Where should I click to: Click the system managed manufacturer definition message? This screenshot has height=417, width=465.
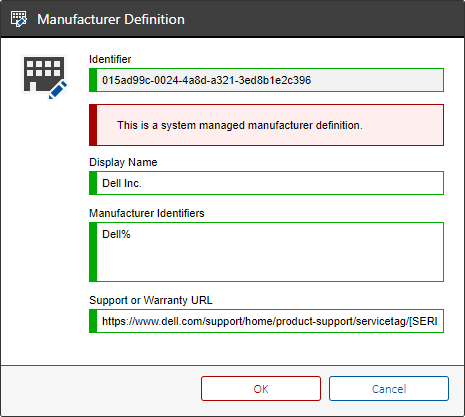(240, 125)
